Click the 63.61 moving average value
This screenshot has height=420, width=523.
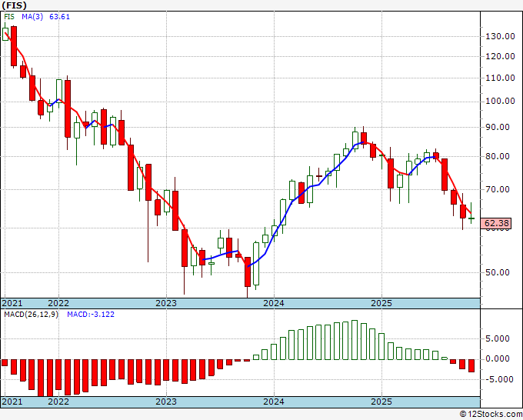point(60,17)
